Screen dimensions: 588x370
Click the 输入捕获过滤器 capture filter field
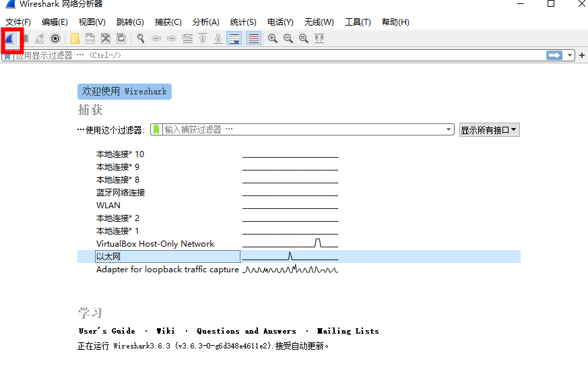pos(304,129)
